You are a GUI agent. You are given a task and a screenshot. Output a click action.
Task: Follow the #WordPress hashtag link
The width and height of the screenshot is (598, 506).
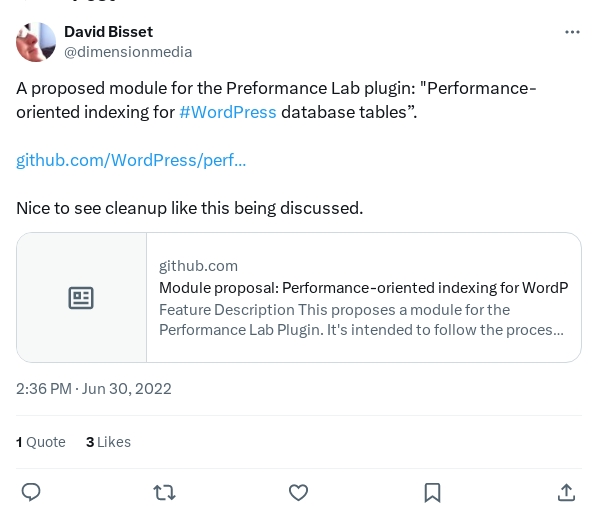228,112
